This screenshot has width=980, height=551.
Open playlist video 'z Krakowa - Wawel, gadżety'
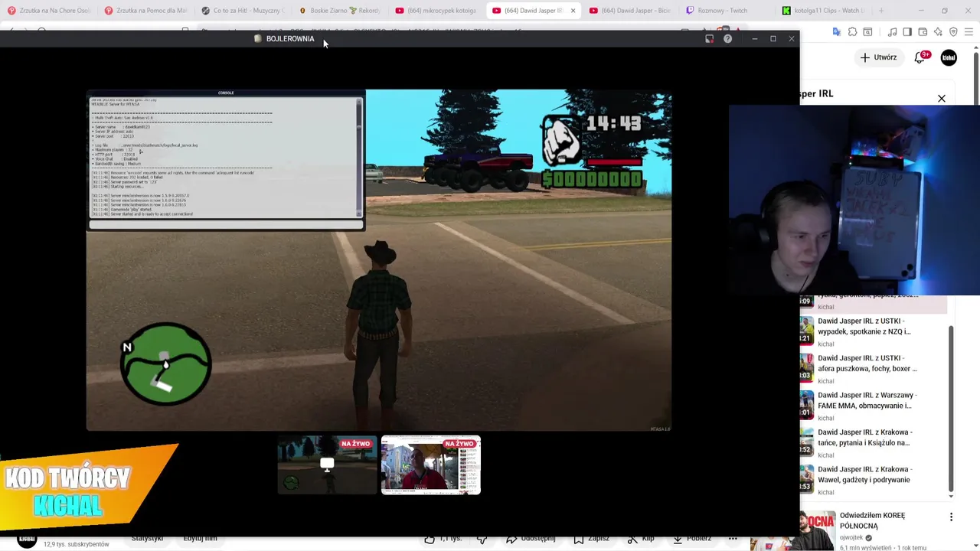(865, 474)
